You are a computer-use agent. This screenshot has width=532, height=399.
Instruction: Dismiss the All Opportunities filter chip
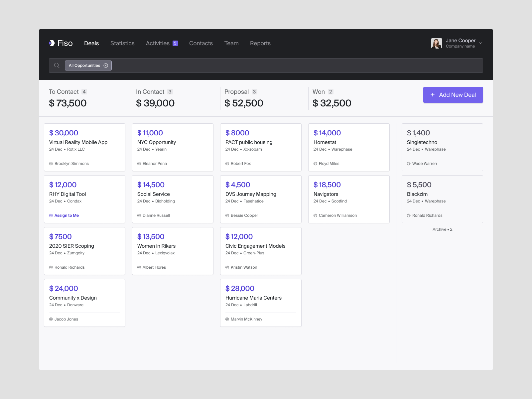coord(106,66)
